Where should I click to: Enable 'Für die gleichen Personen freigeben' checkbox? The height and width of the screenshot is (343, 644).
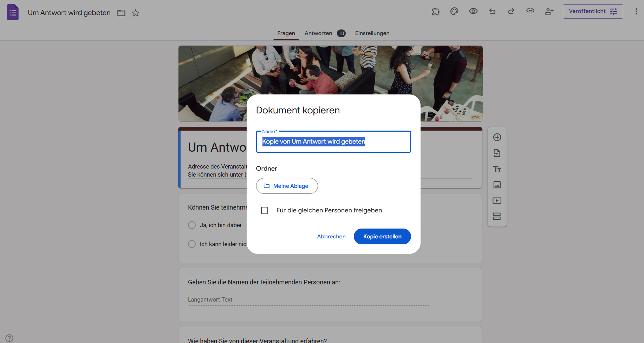[265, 210]
